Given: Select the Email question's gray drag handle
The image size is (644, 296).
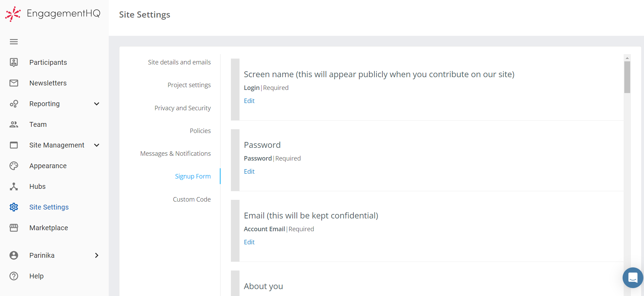Looking at the screenshot, I should click(235, 231).
